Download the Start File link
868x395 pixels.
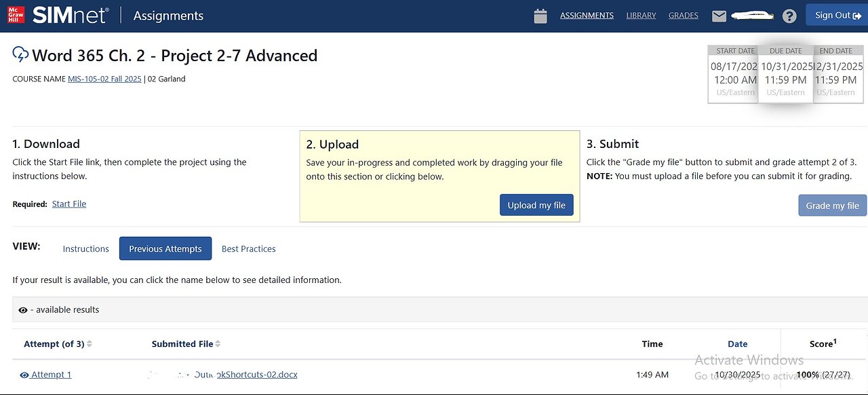coord(69,204)
